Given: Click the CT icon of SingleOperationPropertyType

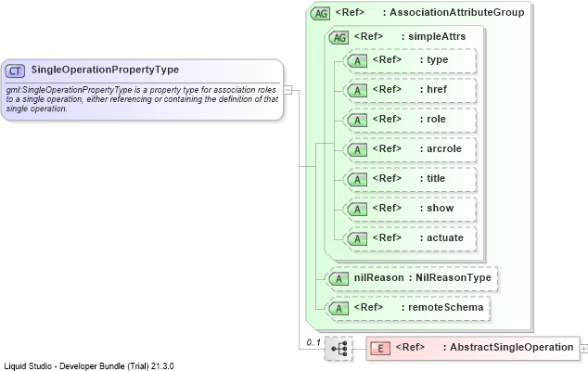Looking at the screenshot, I should (15, 70).
